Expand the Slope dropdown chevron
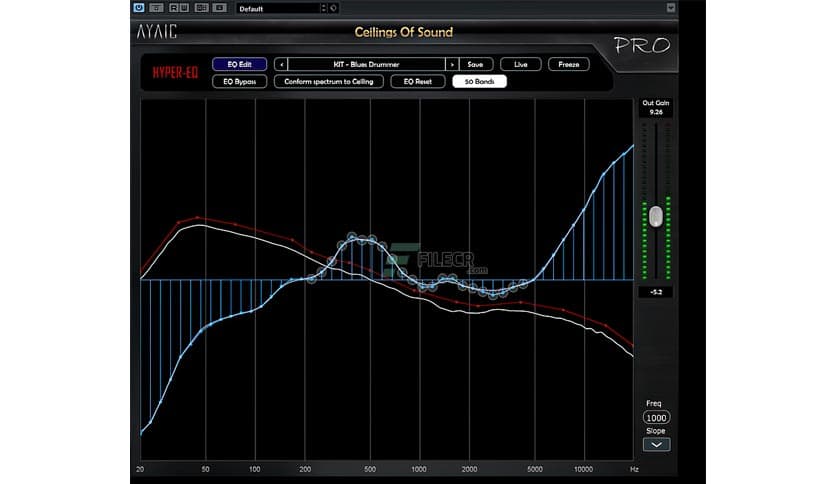 (x=656, y=445)
